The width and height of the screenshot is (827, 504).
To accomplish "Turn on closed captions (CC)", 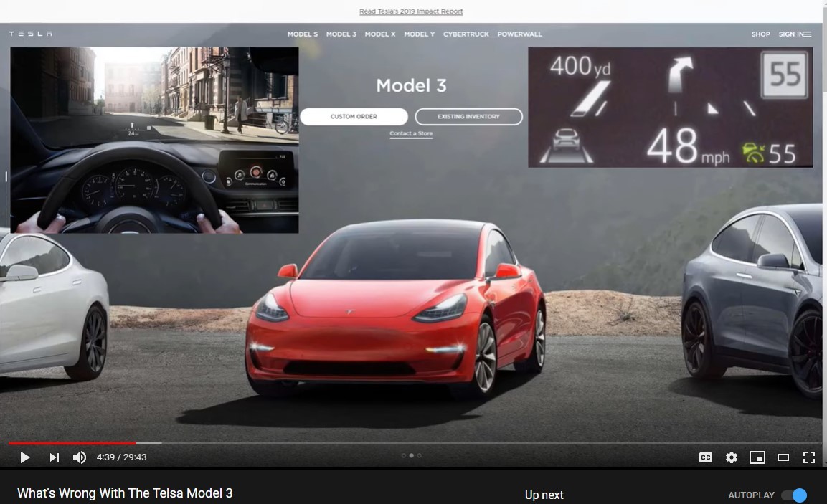I will point(706,457).
